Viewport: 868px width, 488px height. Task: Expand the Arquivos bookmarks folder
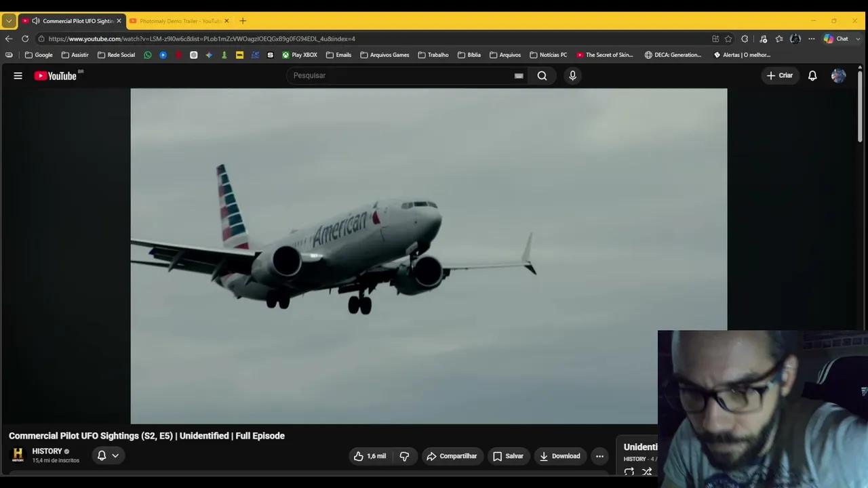pyautogui.click(x=505, y=55)
